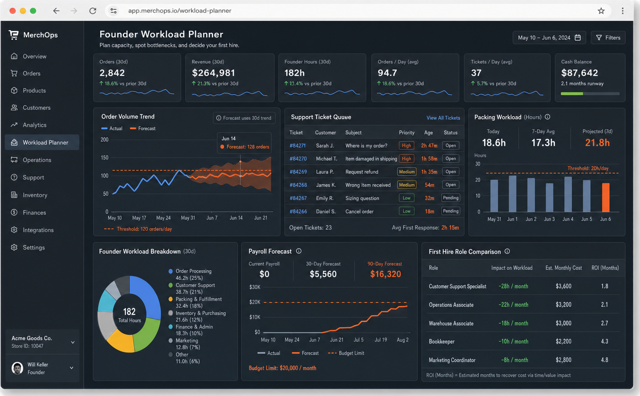Click the donut chart's 182 Total Hours center
The width and height of the screenshot is (640, 396).
coord(129,315)
